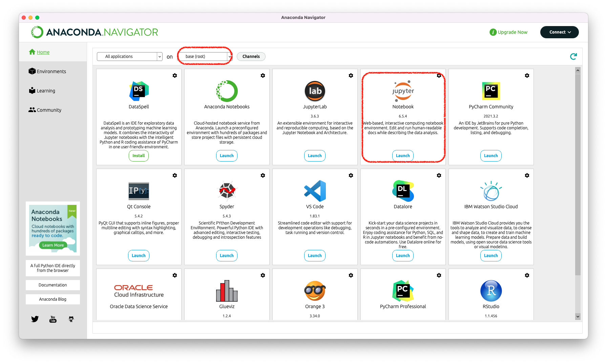Open the YouTube icon in sidebar

click(x=53, y=319)
